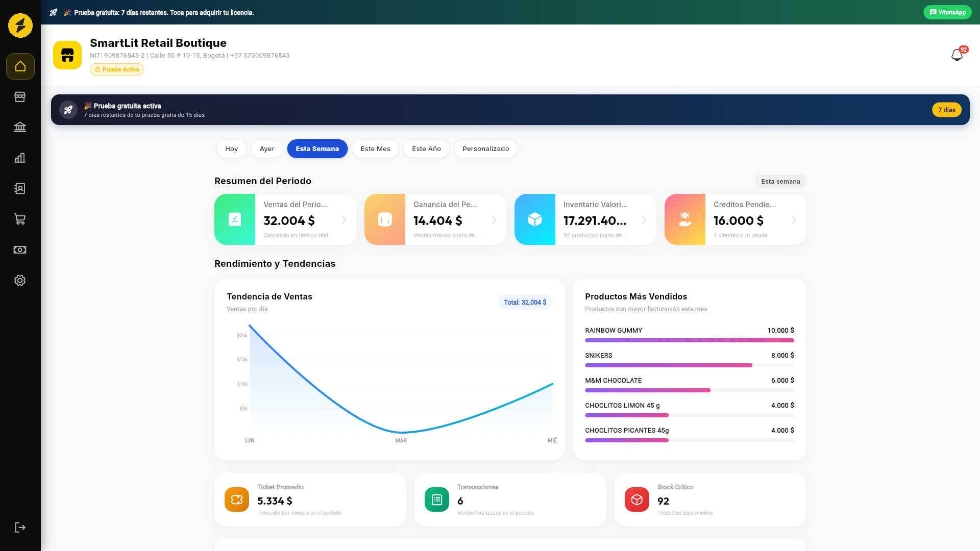Click the orange icon on Ganancia card
Screen dimensions: 980x551
(385, 219)
